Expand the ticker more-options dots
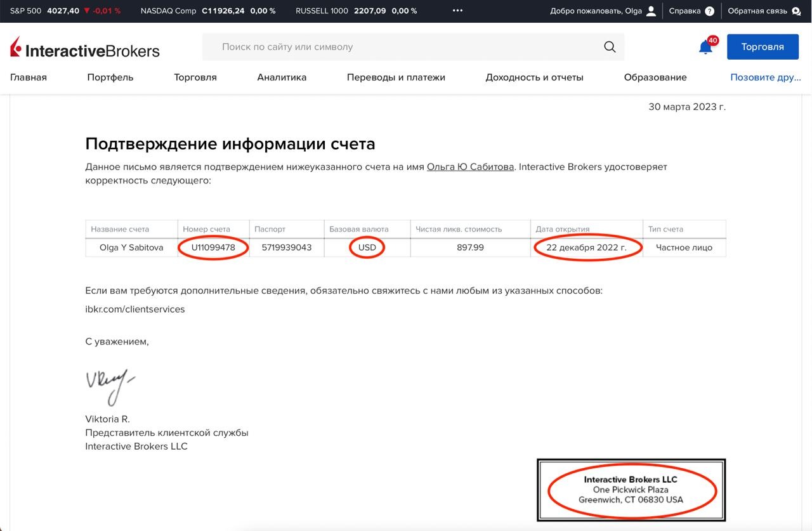Viewport: 812px width, 531px height. 458,11
